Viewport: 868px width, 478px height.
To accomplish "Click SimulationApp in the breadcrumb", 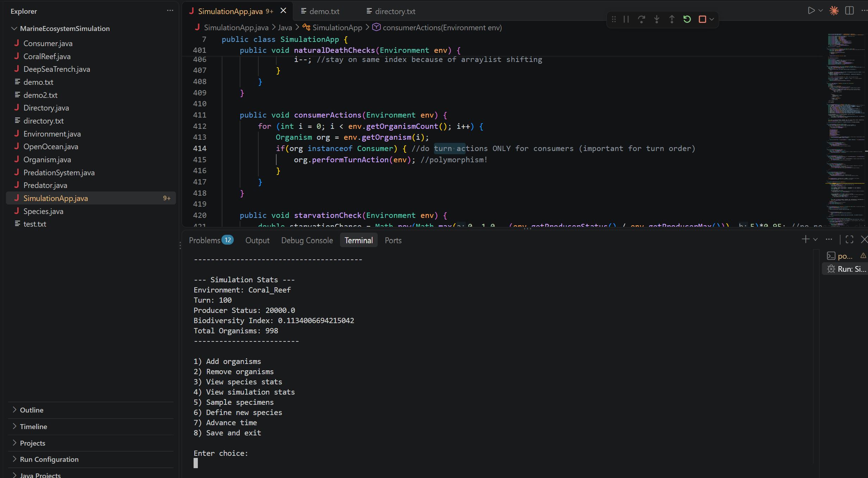I will [337, 27].
